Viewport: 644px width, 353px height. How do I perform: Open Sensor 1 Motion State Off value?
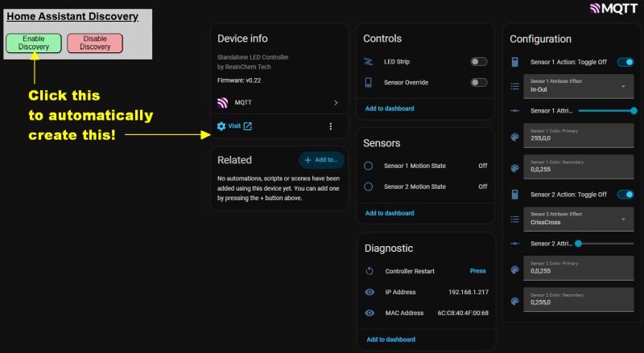[x=482, y=166]
